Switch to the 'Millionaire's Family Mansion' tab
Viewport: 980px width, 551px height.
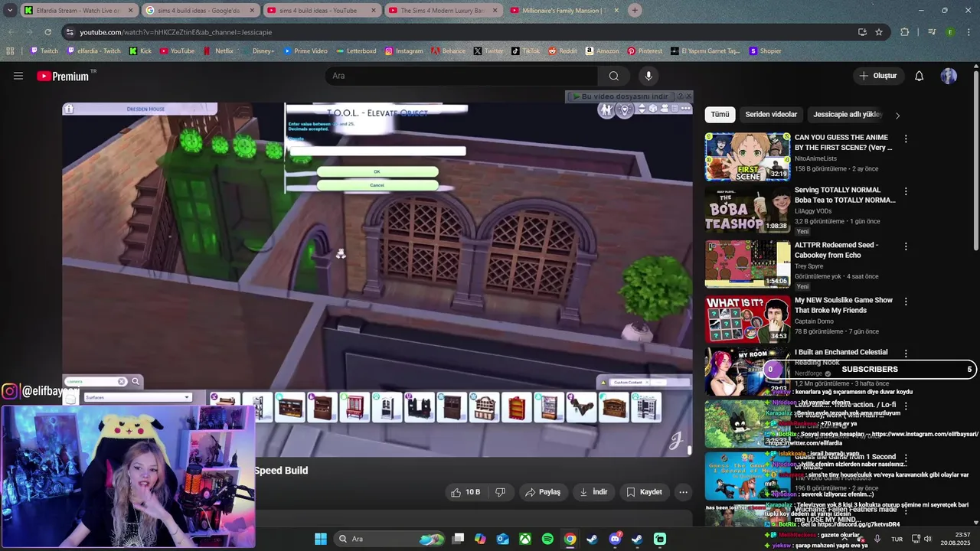pyautogui.click(x=563, y=11)
